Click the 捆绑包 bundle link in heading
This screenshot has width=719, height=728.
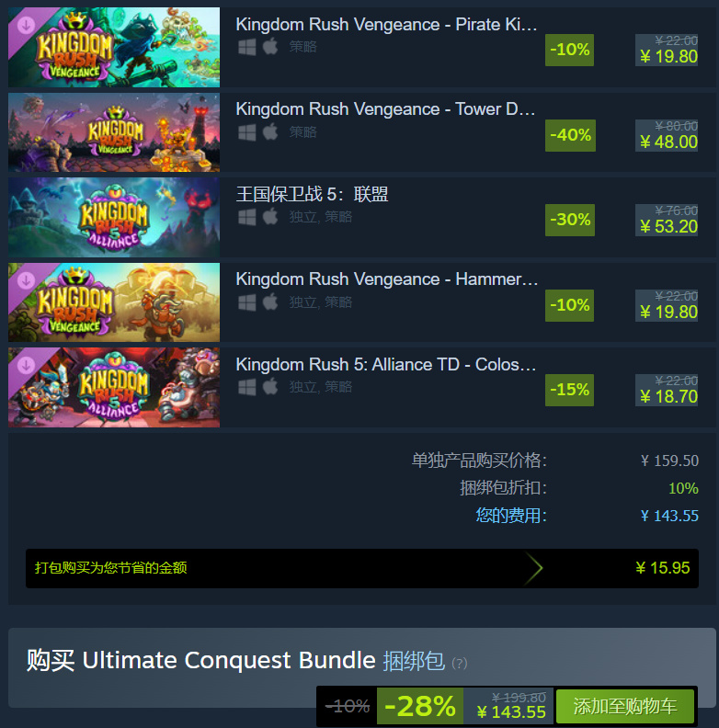414,661
